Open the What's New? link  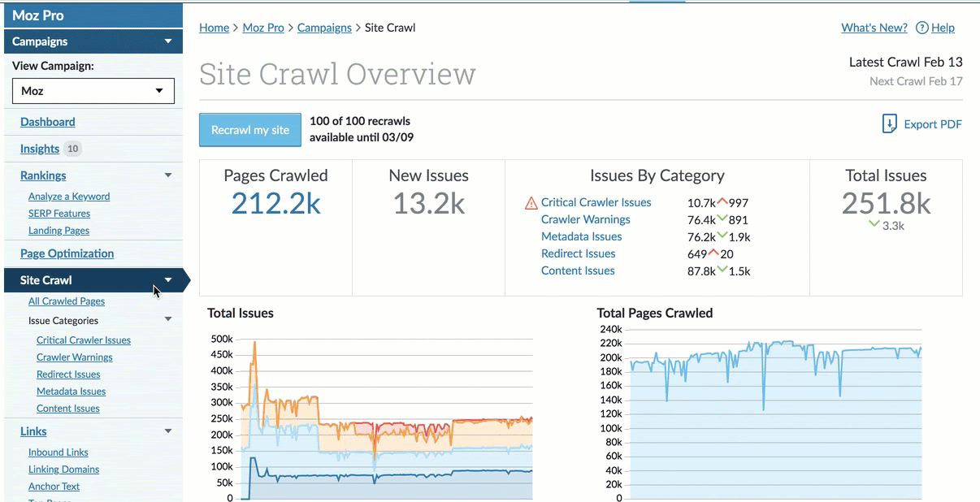[874, 28]
